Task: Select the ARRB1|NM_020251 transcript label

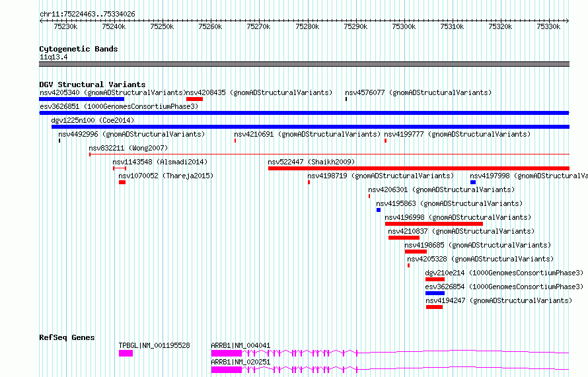Action: (x=240, y=362)
